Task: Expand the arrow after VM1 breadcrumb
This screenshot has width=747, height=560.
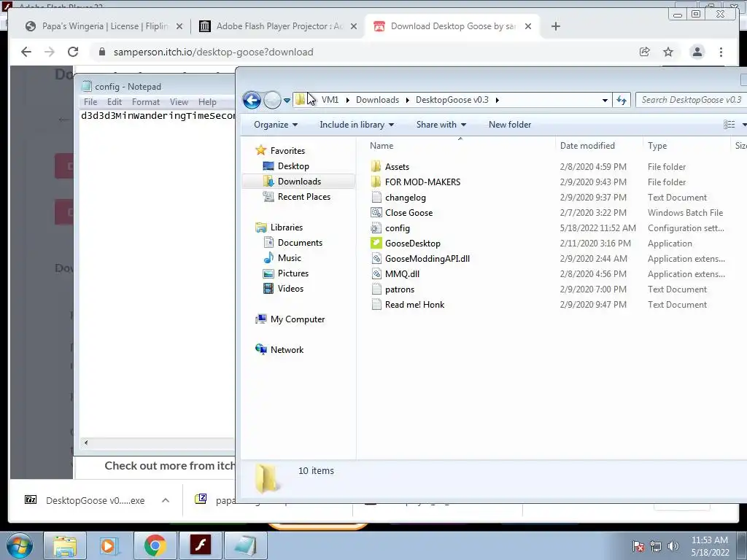Action: 347,100
